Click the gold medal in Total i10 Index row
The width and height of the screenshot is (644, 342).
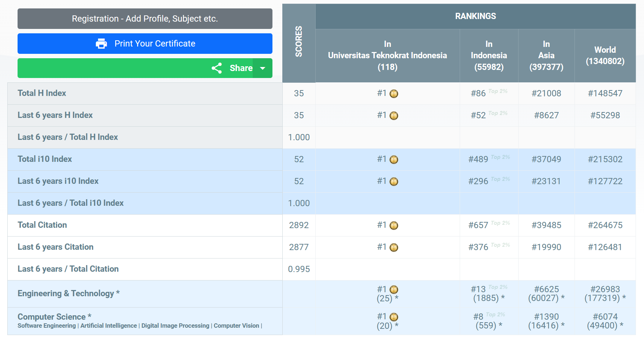tap(394, 160)
